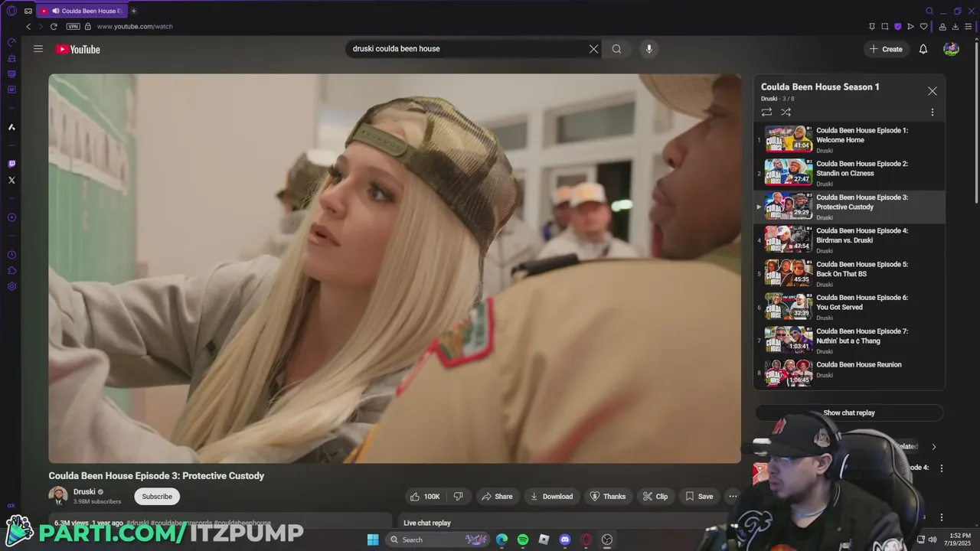Image resolution: width=980 pixels, height=551 pixels.
Task: Open a new browser tab
Action: tap(133, 11)
